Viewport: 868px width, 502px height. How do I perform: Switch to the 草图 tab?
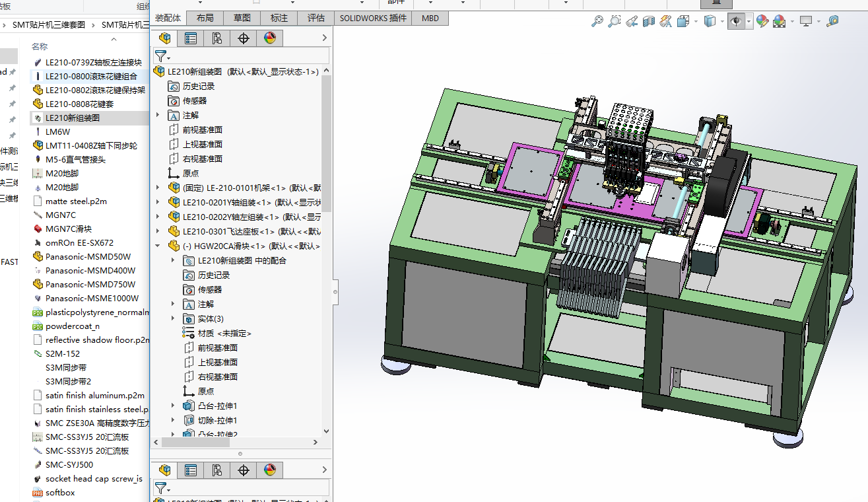coord(242,18)
